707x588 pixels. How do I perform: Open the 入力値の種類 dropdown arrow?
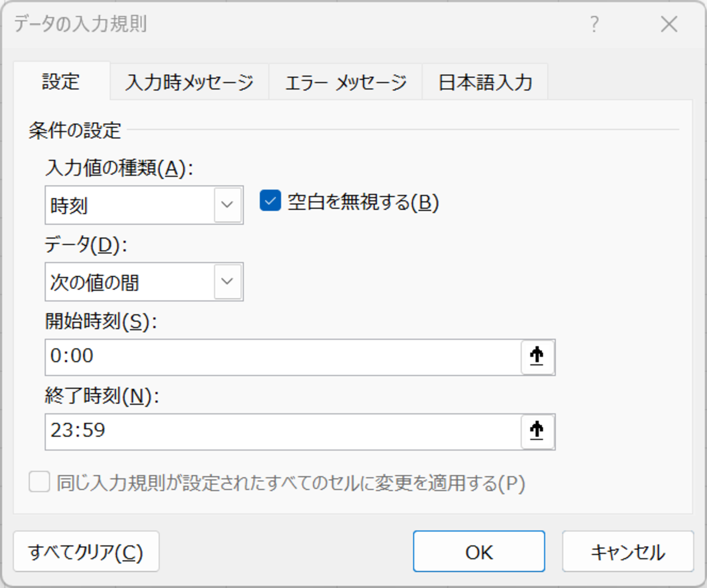228,205
